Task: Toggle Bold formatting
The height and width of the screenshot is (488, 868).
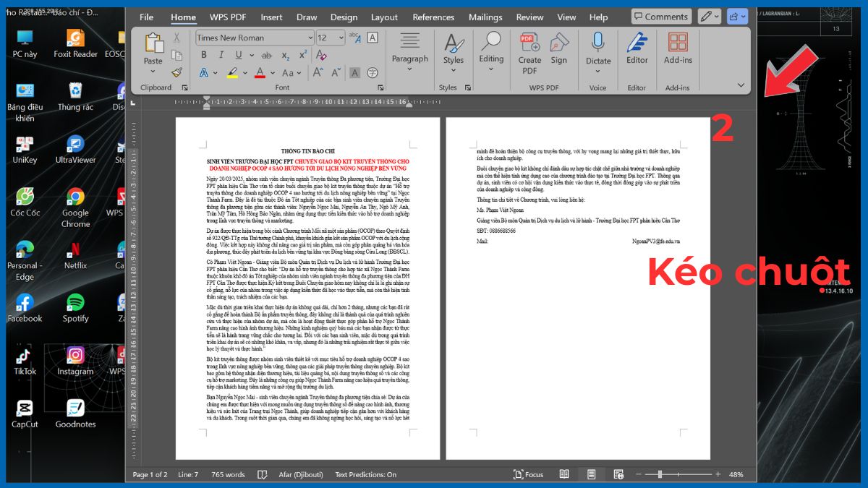Action: click(203, 55)
